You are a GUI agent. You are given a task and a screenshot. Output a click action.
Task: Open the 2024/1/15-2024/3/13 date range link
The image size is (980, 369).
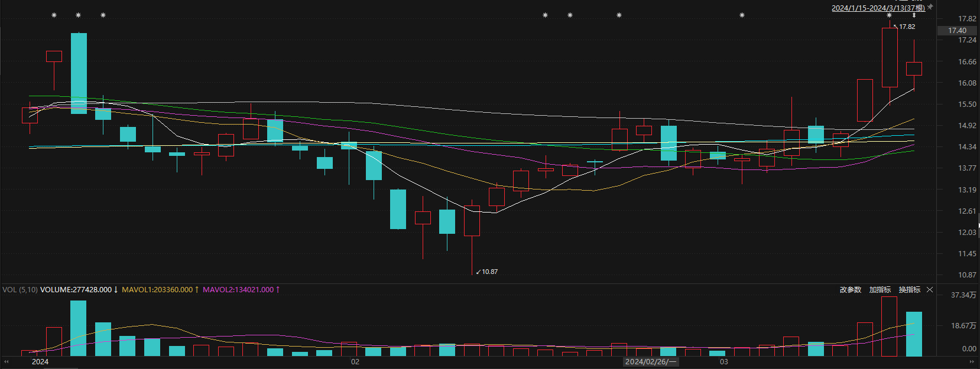click(878, 8)
